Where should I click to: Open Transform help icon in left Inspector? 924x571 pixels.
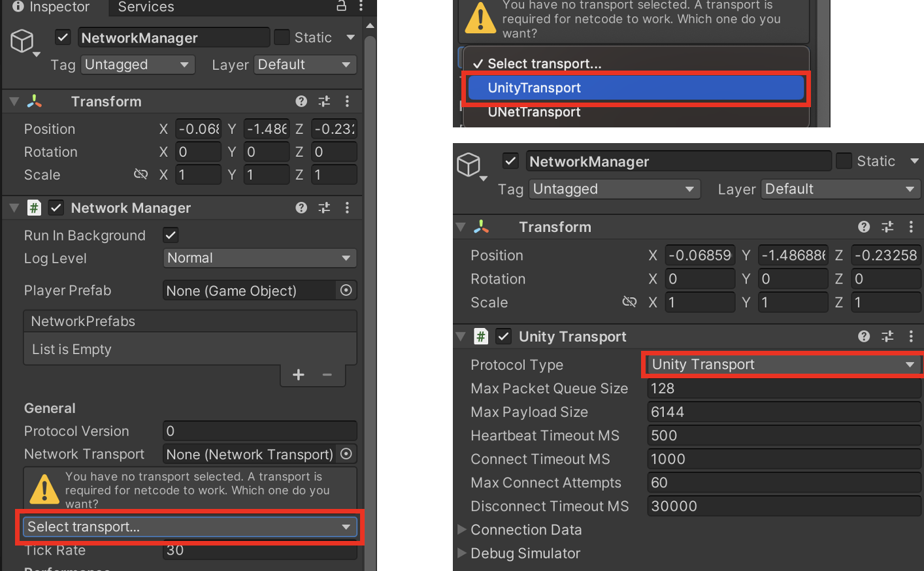pos(301,101)
